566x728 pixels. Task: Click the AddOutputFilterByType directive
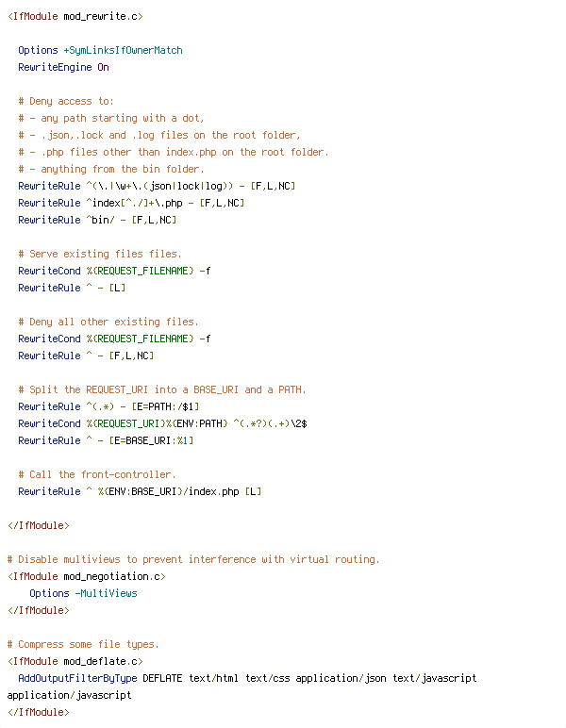77,678
